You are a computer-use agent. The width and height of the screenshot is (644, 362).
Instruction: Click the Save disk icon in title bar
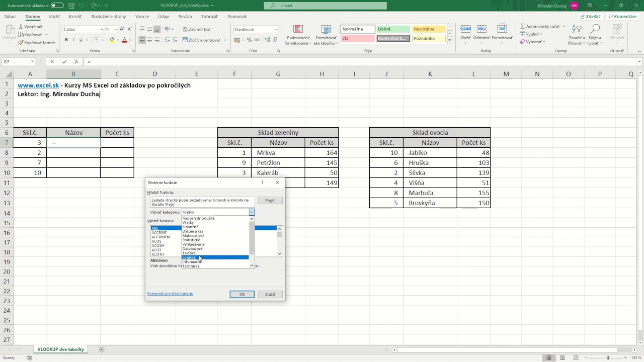point(71,6)
